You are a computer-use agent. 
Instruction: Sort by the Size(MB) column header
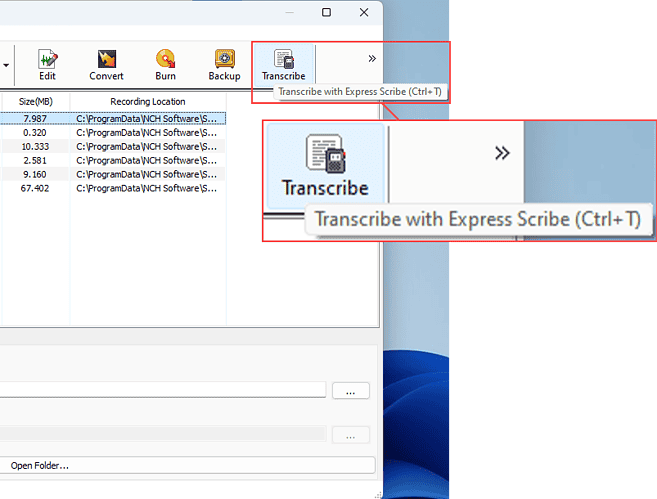click(x=35, y=101)
